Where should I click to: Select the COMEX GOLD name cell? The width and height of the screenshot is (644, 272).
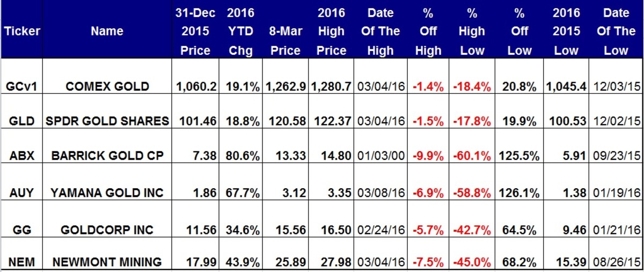(x=107, y=87)
